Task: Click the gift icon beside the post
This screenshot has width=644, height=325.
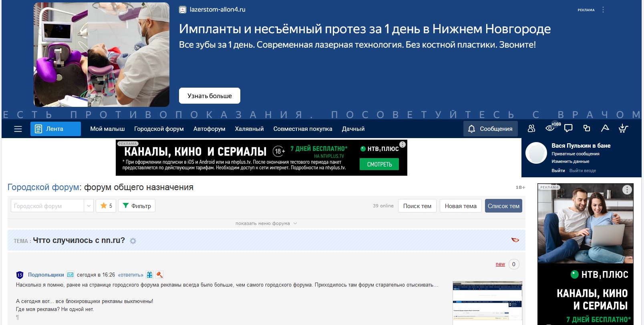Action: (150, 275)
